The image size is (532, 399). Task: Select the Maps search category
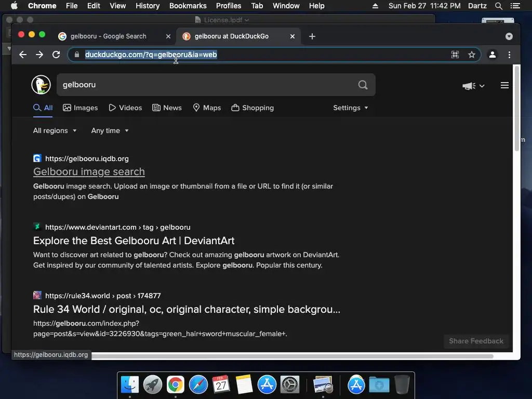(207, 108)
